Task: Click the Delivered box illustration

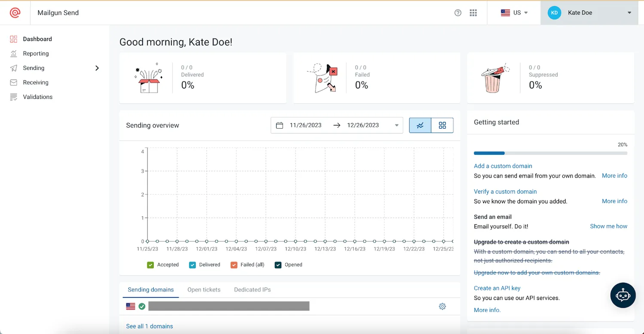Action: click(149, 78)
